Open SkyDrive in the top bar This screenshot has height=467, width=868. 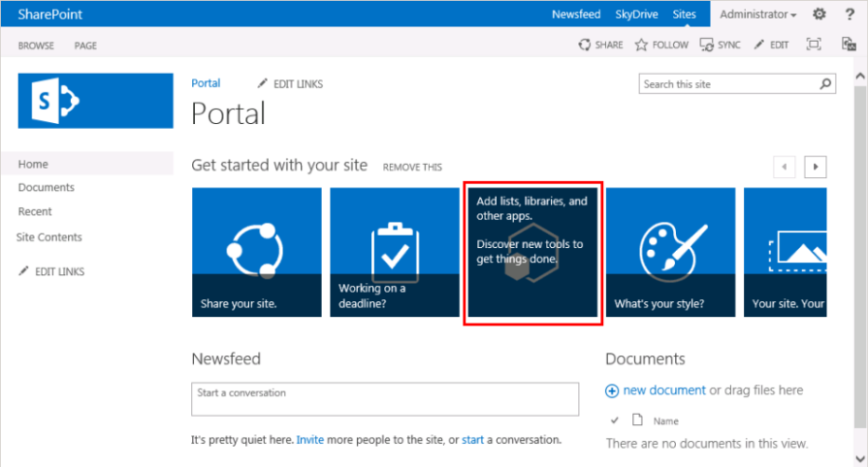tap(636, 15)
